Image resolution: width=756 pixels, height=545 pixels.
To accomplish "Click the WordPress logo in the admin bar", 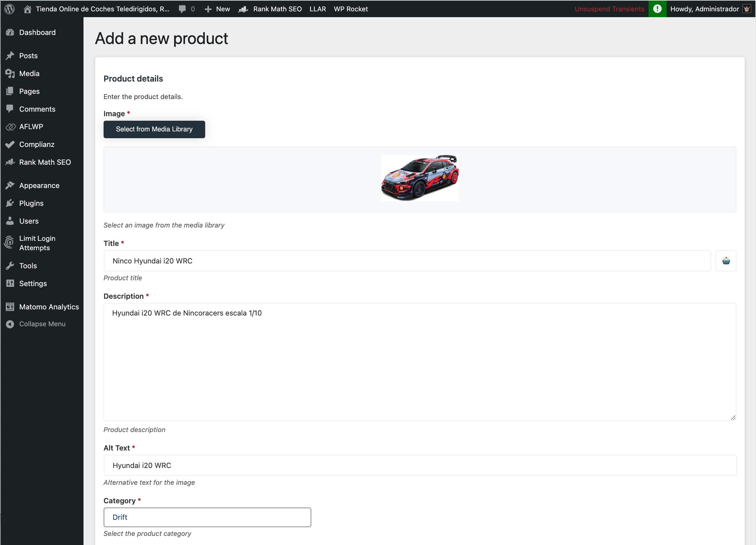I will coord(9,9).
